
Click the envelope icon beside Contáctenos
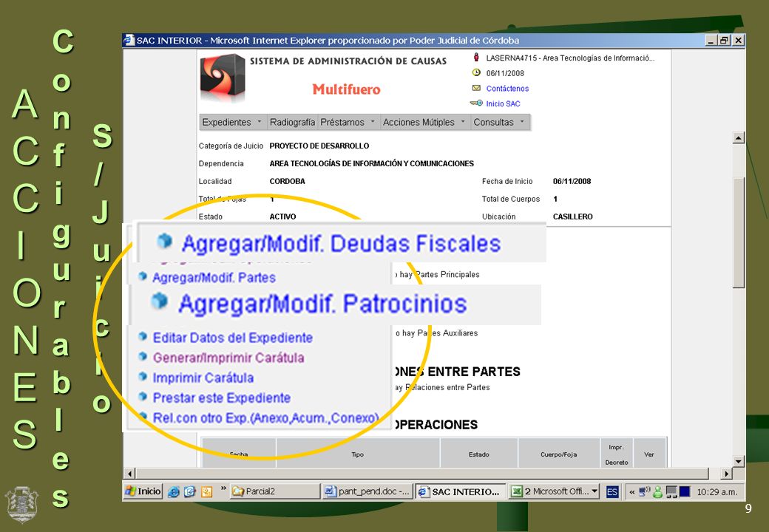(476, 88)
